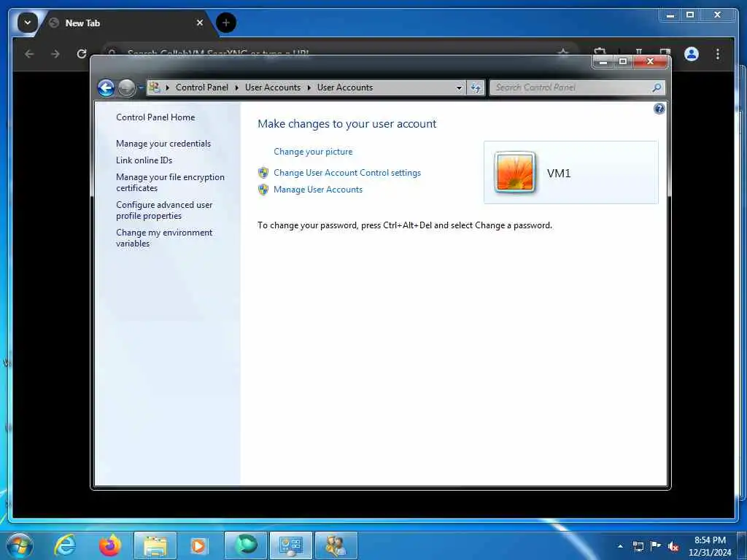The width and height of the screenshot is (747, 560).
Task: Click the Action Center flag icon
Action: (x=656, y=546)
